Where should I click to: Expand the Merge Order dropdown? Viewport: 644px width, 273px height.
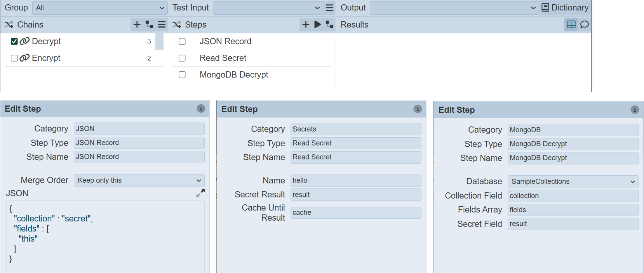tap(139, 180)
